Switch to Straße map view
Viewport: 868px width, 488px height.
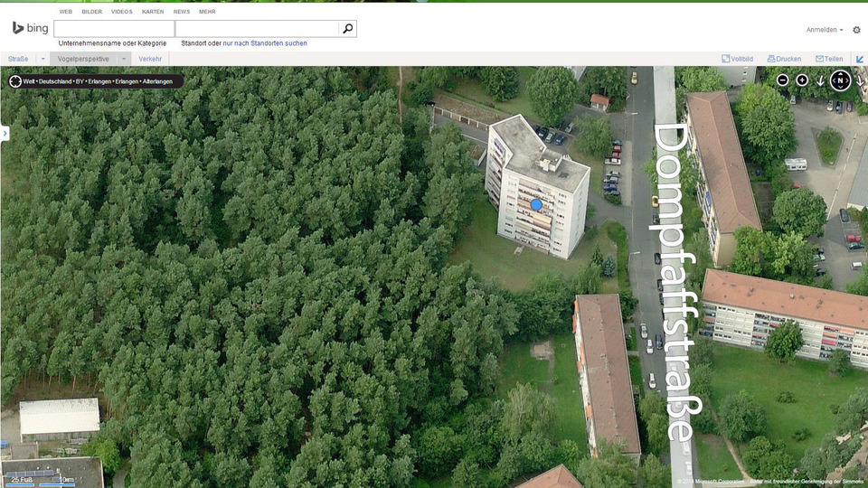(18, 59)
